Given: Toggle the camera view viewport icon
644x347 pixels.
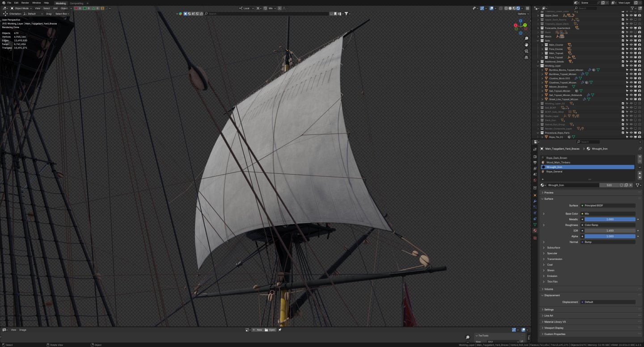Looking at the screenshot, I should (x=527, y=51).
